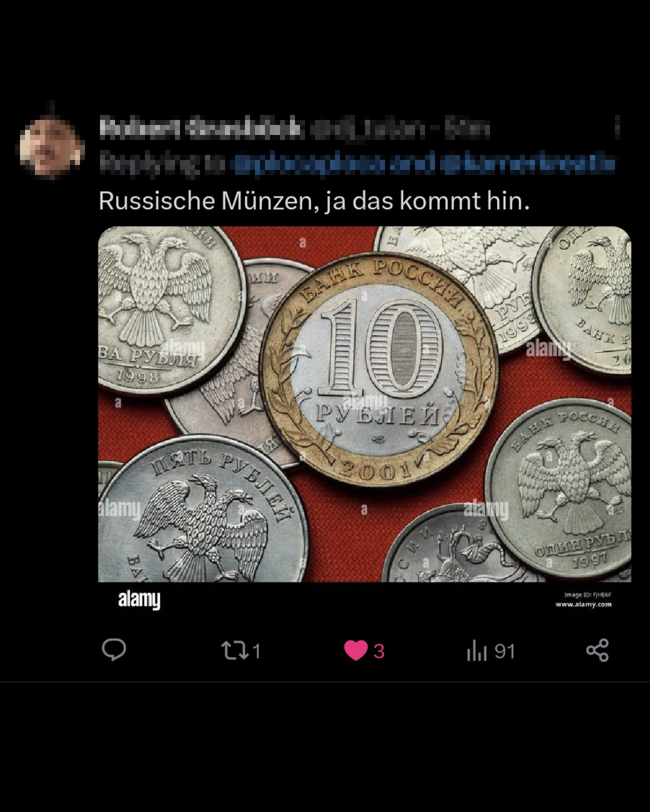The width and height of the screenshot is (650, 812).
Task: Click the like count number 3
Action: (x=379, y=651)
